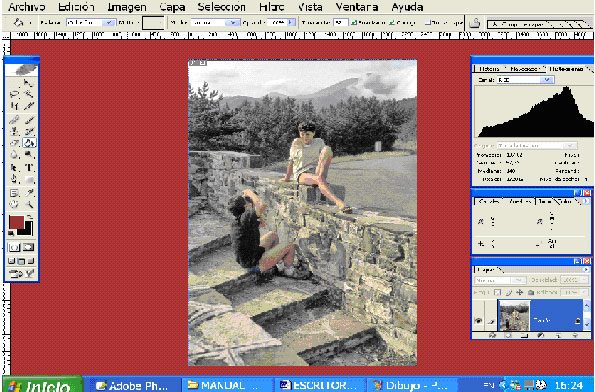Select the Paint Bucket tool
The width and height of the screenshot is (595, 392).
[x=29, y=143]
